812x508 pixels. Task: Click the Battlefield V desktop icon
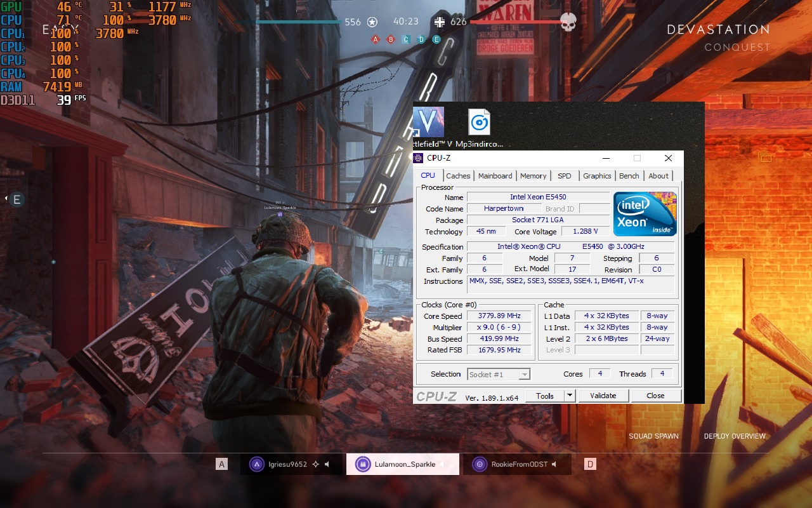coord(429,128)
